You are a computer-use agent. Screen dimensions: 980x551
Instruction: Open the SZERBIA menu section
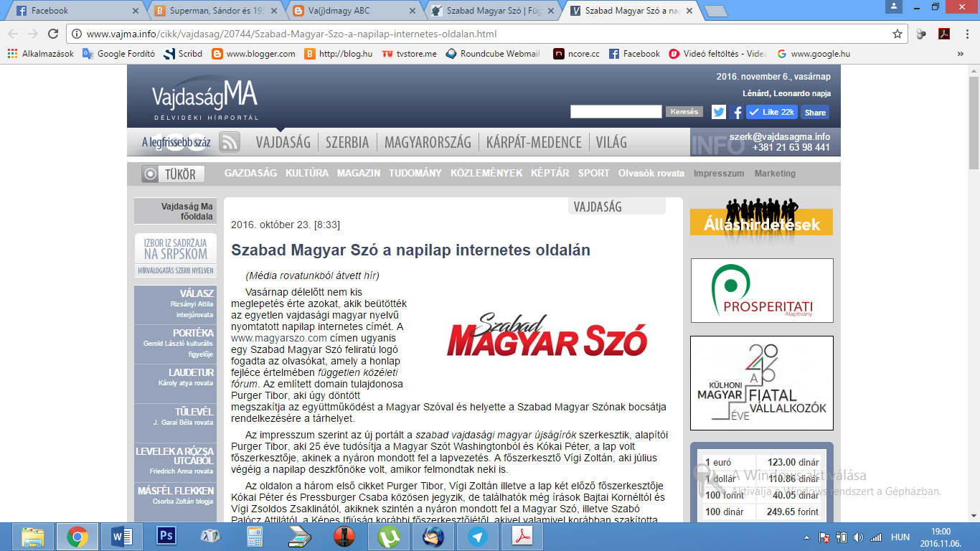(347, 142)
